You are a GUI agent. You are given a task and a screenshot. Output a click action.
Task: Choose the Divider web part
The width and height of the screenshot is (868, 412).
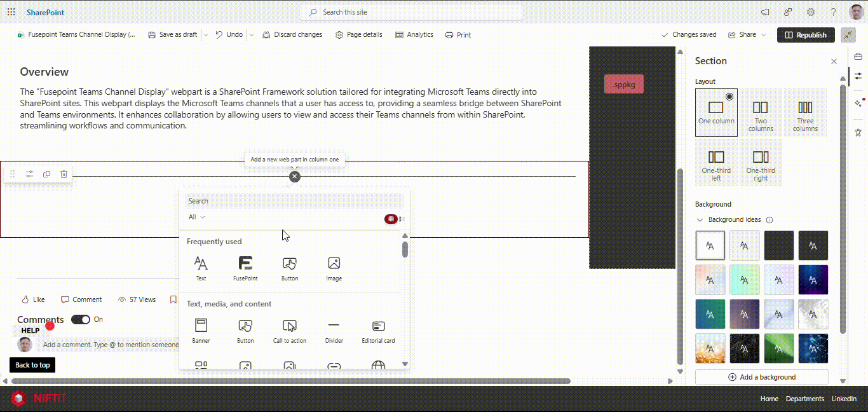pos(334,330)
